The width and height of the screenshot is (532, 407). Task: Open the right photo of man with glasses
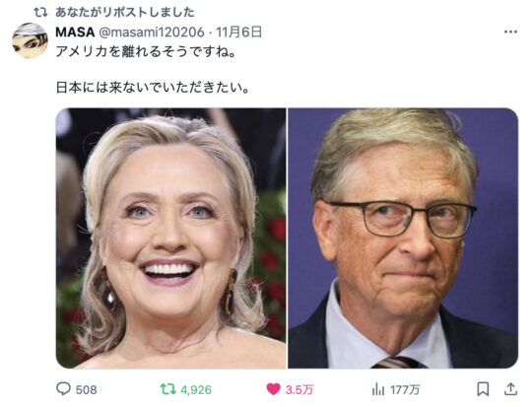click(x=403, y=237)
